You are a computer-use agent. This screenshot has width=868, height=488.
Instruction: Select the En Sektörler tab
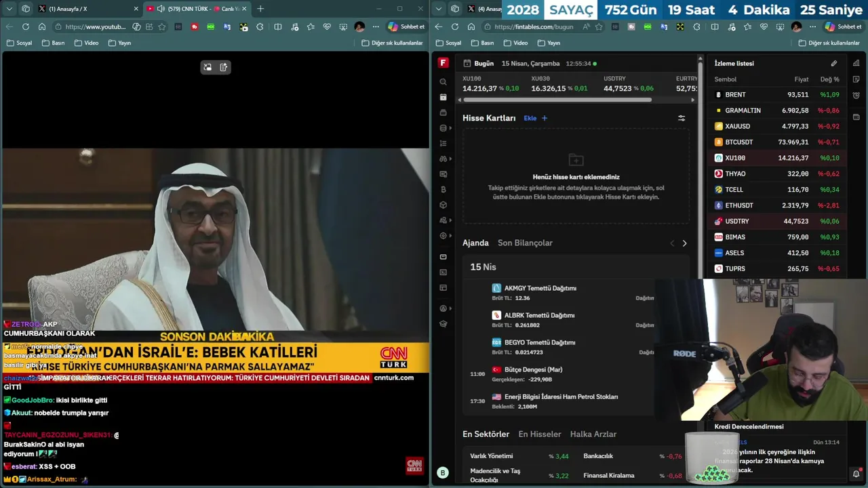pyautogui.click(x=486, y=434)
